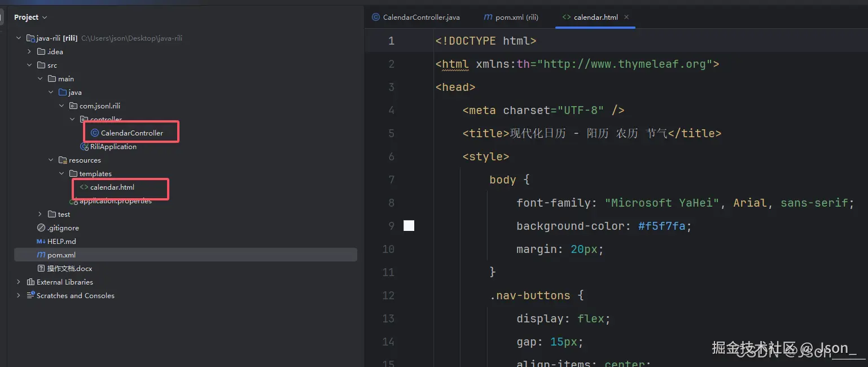This screenshot has height=367, width=868.
Task: Click the Maven icon on pom.xml tab
Action: pos(488,18)
